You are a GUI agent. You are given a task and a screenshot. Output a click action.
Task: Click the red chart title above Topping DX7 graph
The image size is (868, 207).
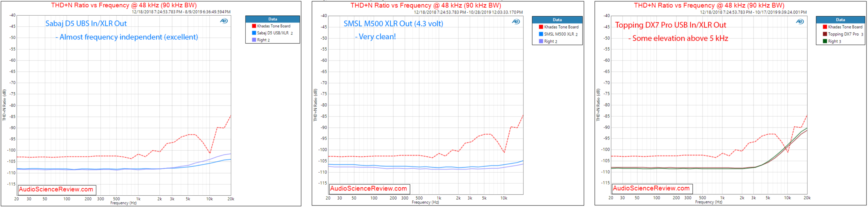click(709, 6)
